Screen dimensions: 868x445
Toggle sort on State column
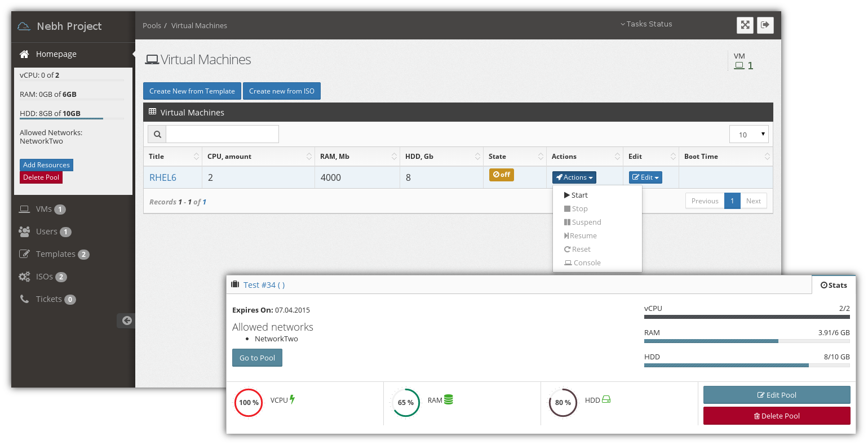pyautogui.click(x=541, y=157)
